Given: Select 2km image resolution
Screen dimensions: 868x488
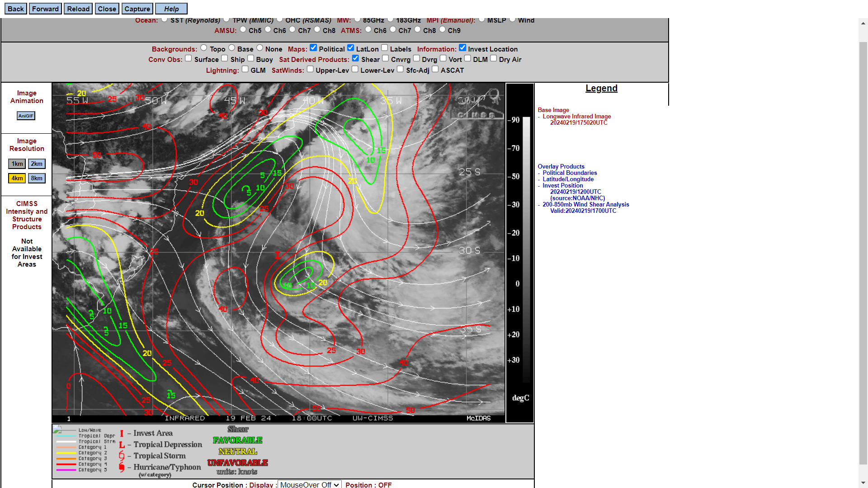Looking at the screenshot, I should pos(37,164).
